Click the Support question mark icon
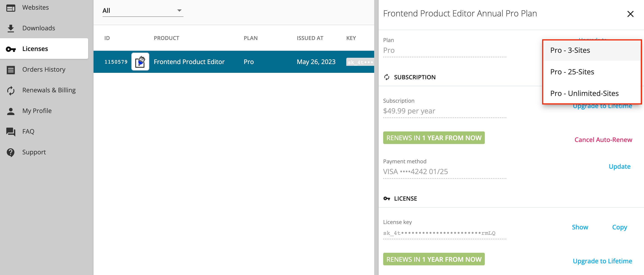The height and width of the screenshot is (275, 644). click(11, 152)
